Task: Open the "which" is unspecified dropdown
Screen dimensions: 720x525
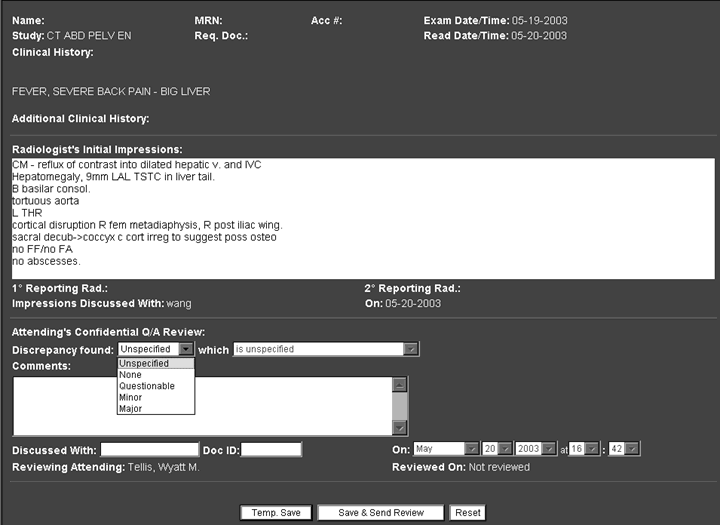Action: pyautogui.click(x=411, y=349)
